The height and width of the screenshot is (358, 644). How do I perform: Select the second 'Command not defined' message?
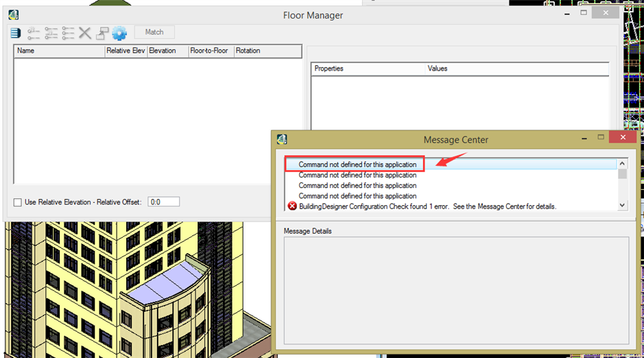click(451, 175)
